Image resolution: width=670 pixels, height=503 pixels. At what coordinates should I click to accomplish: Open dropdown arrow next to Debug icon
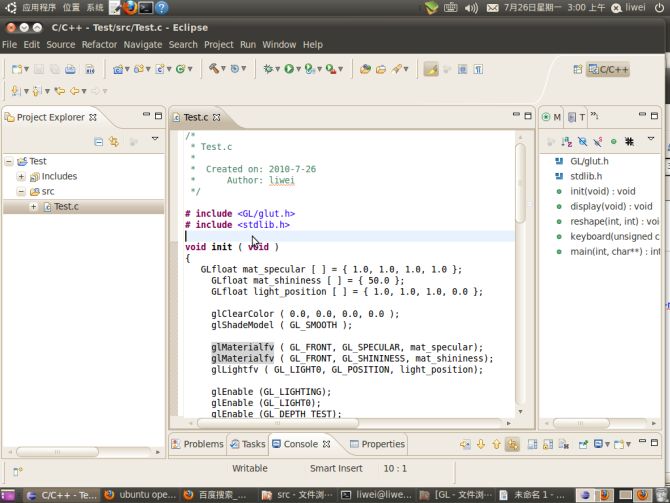pyautogui.click(x=278, y=69)
